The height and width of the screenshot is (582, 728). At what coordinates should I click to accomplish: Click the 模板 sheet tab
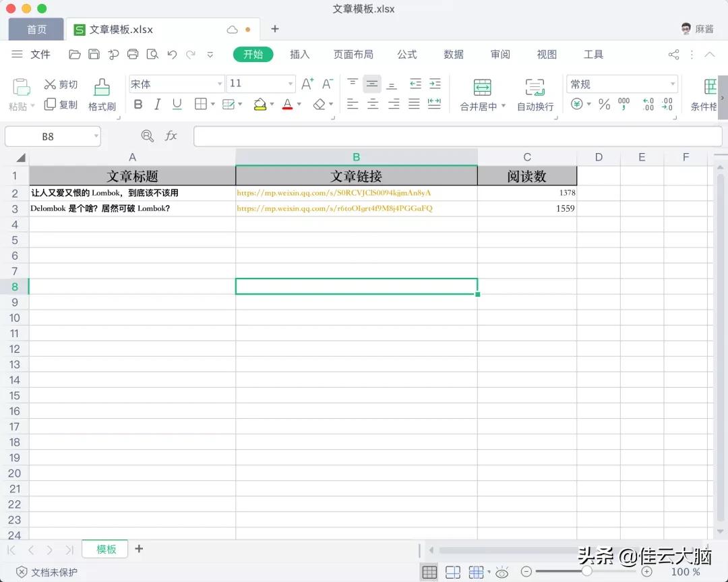point(104,549)
